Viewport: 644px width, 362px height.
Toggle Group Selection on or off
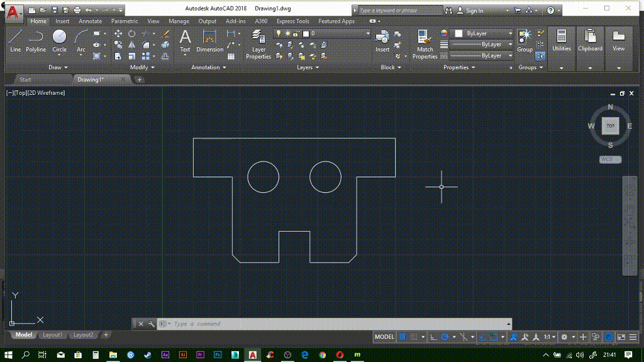pos(540,56)
